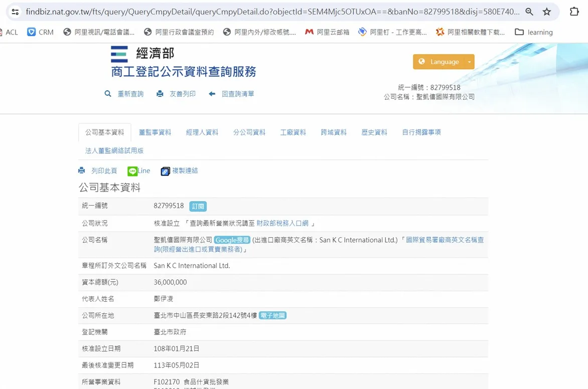Open 電子地圖 for the company address

pos(272,315)
